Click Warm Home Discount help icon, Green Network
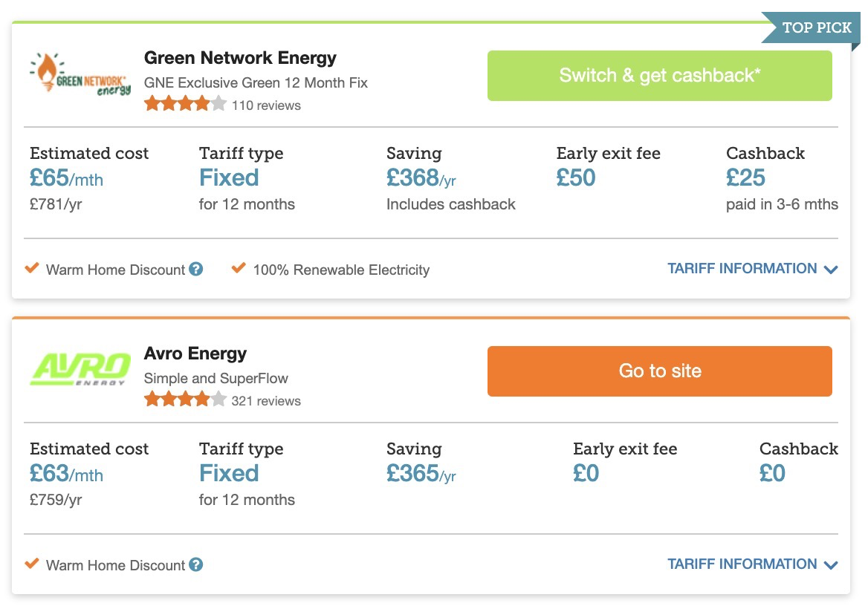868x606 pixels. (196, 270)
